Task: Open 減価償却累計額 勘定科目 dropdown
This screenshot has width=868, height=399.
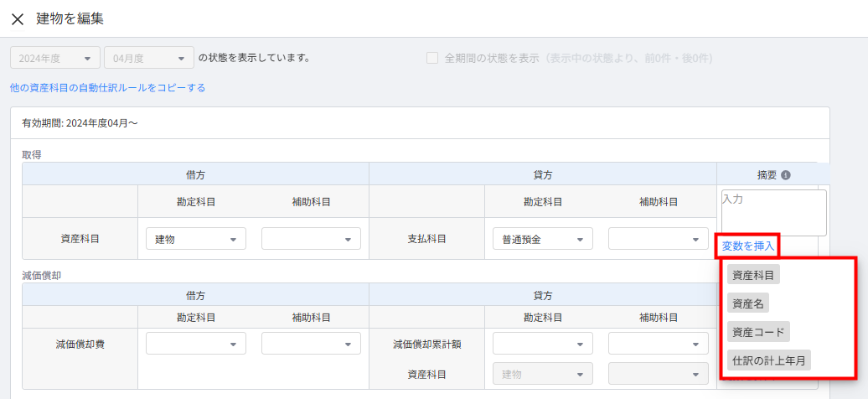Action: coord(542,344)
